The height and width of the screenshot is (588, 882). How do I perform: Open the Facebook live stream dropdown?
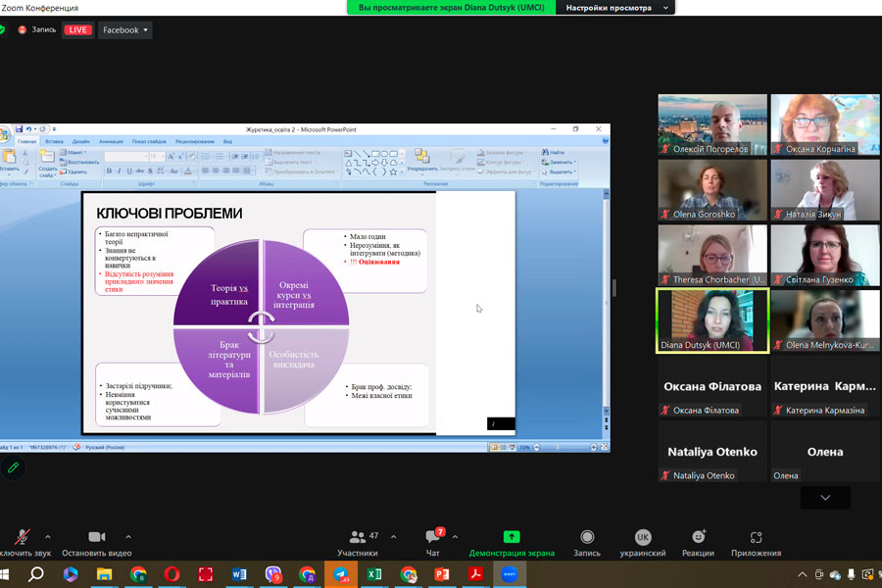point(125,30)
